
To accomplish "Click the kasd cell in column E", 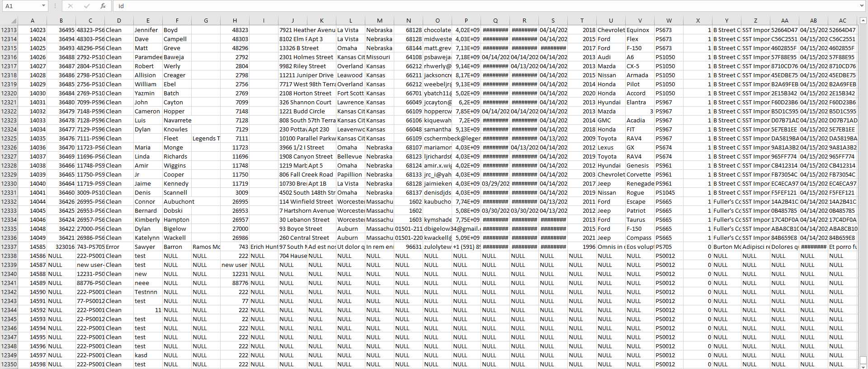I will click(148, 355).
